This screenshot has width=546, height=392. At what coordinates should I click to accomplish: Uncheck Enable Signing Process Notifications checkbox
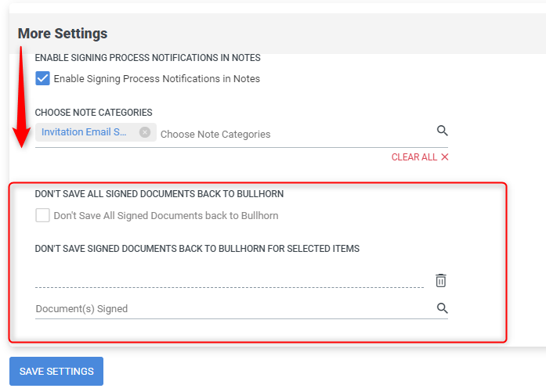point(43,78)
